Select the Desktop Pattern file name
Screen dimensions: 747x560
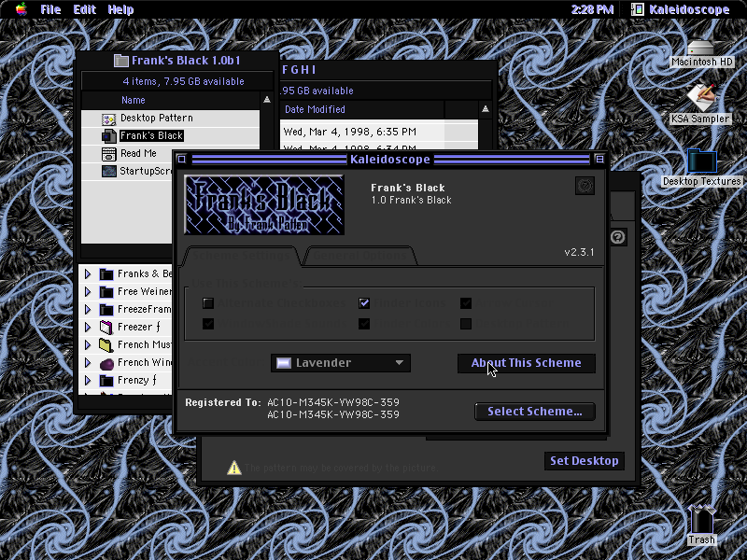157,119
